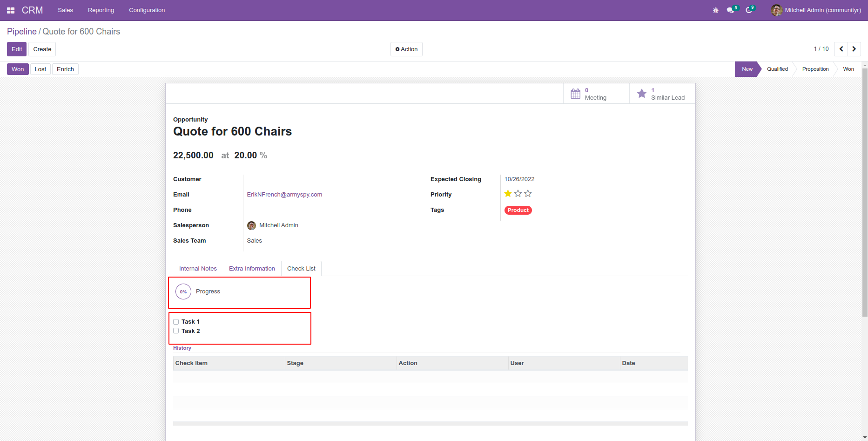Click the red Product tag
The width and height of the screenshot is (868, 441).
[x=518, y=210]
